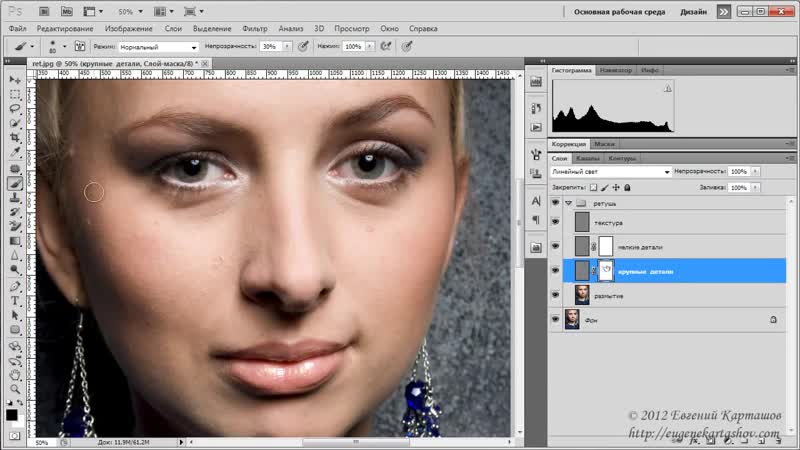The image size is (800, 450).
Task: Select the Dodge tool
Action: (x=15, y=269)
